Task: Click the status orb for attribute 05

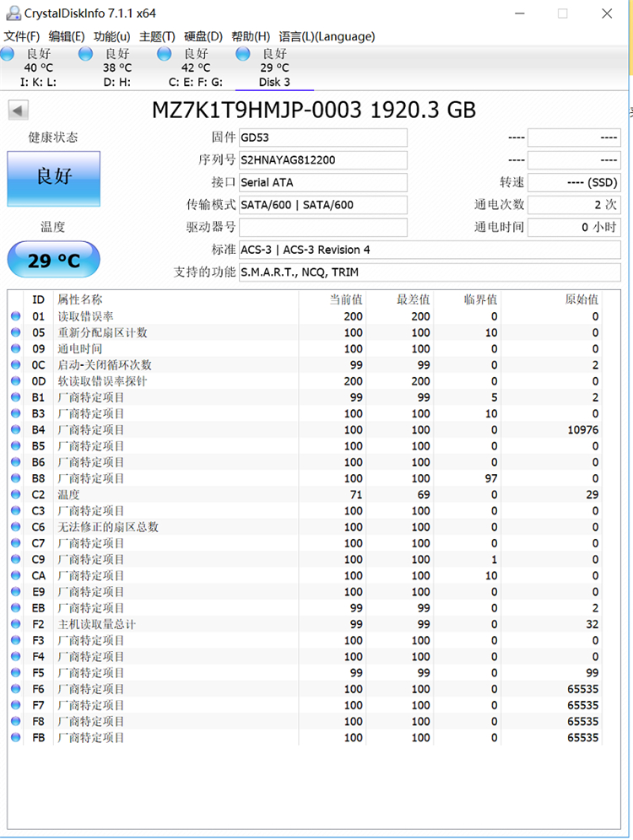Action: pos(15,332)
